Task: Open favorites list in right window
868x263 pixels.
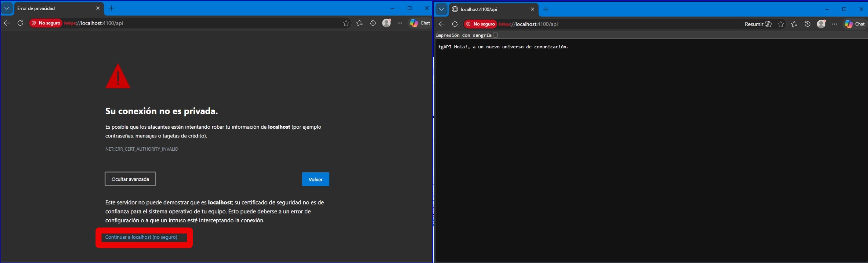Action: [794, 24]
